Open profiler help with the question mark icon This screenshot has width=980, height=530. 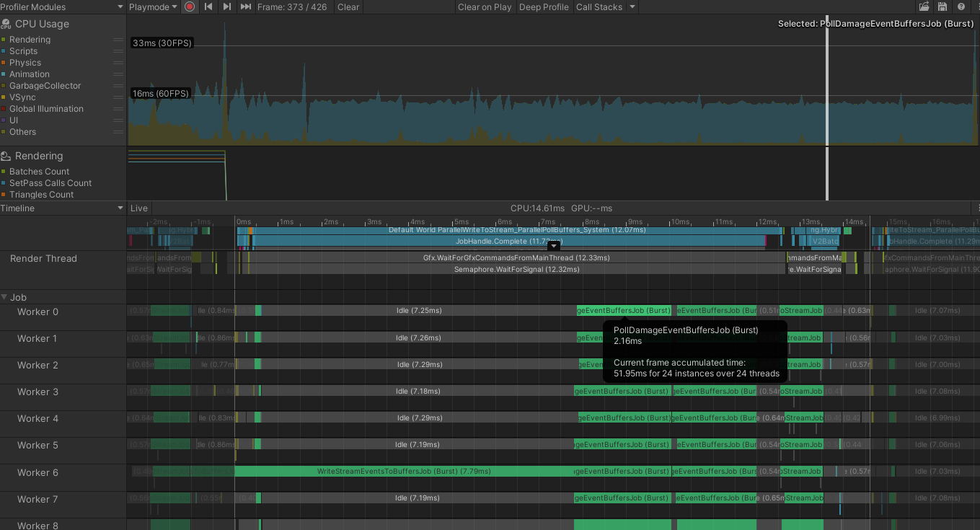coord(960,6)
